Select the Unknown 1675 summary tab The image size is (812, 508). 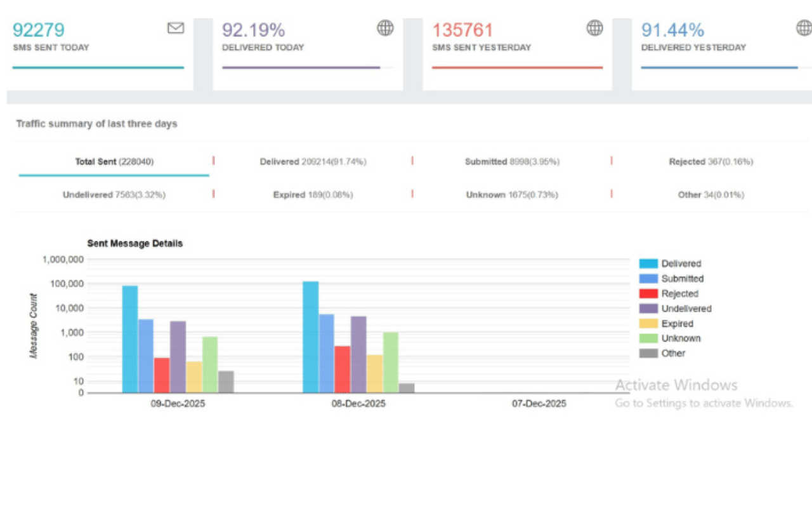[512, 195]
